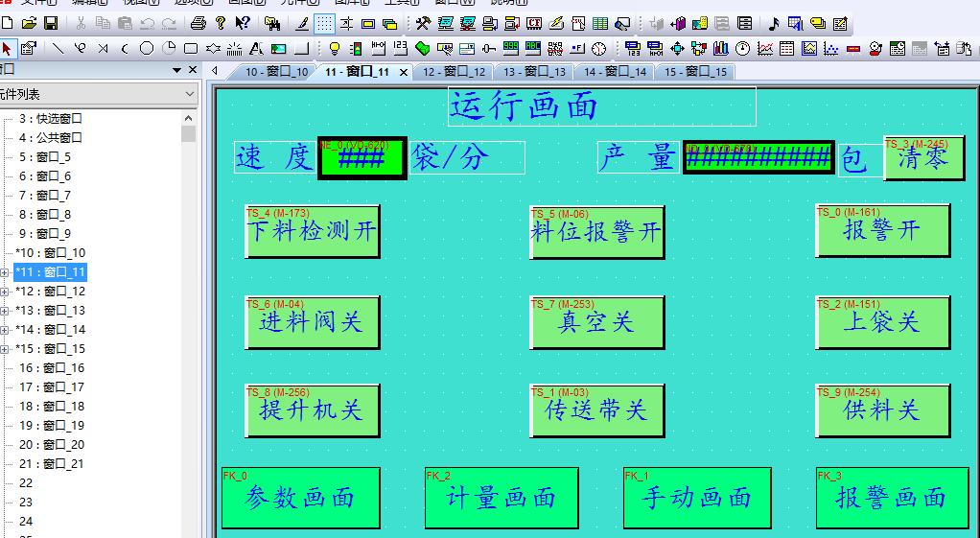The image size is (980, 538).
Task: Select the line drawing tool
Action: tap(57, 48)
